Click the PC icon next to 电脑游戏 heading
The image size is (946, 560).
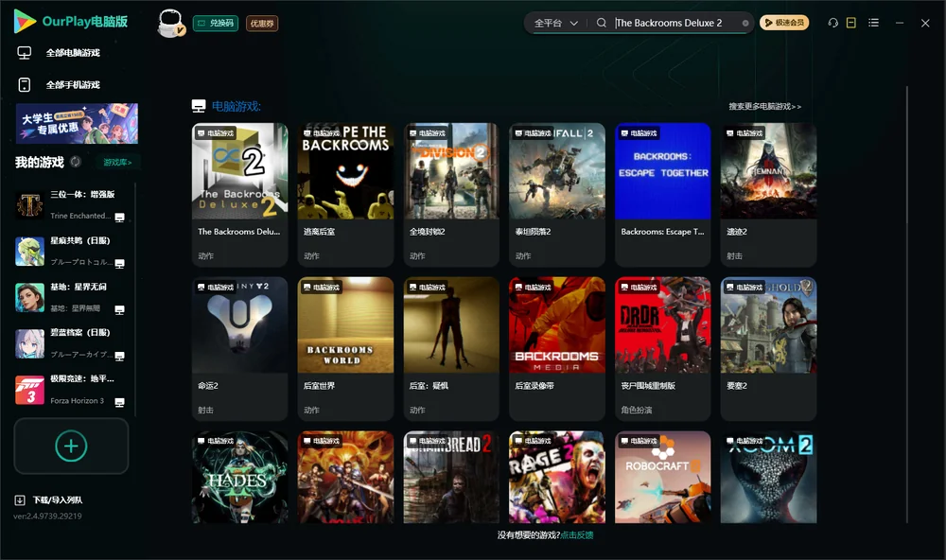(x=199, y=106)
